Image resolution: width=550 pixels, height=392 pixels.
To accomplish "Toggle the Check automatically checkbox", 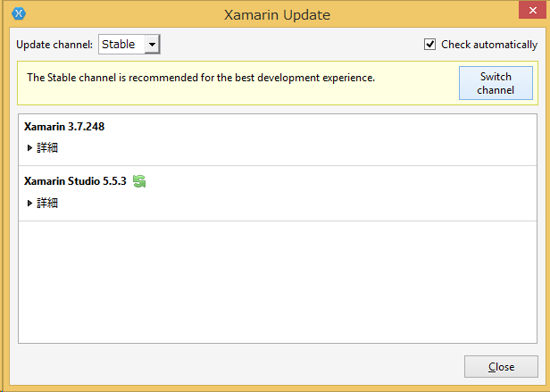I will (x=430, y=44).
